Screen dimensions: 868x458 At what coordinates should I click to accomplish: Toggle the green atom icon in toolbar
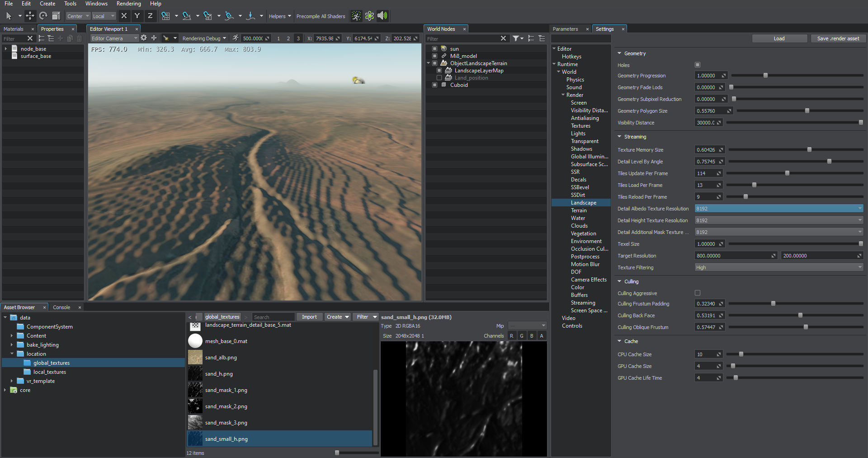(x=369, y=16)
